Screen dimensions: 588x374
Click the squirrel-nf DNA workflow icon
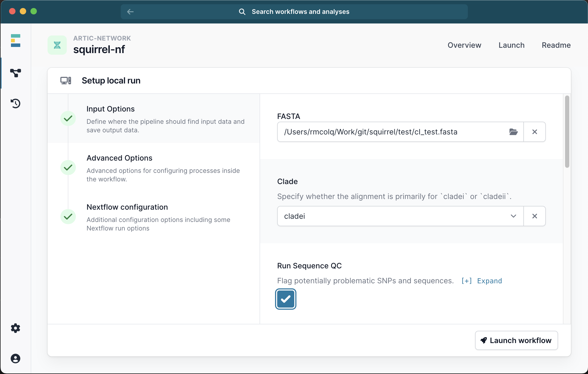[x=57, y=45]
